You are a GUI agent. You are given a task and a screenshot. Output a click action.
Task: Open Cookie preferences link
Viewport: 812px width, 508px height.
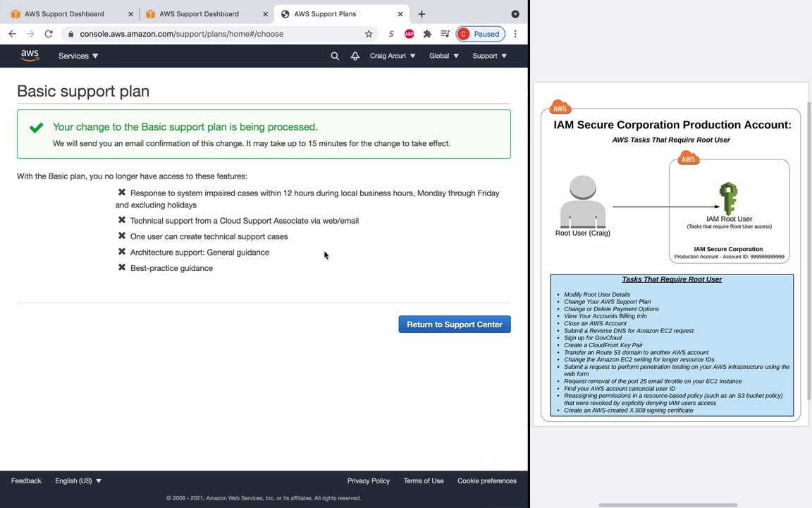tap(487, 480)
